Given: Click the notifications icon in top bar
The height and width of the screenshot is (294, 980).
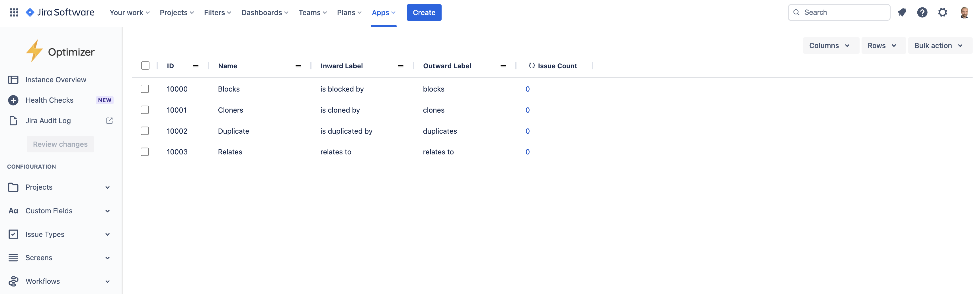Looking at the screenshot, I should (902, 13).
